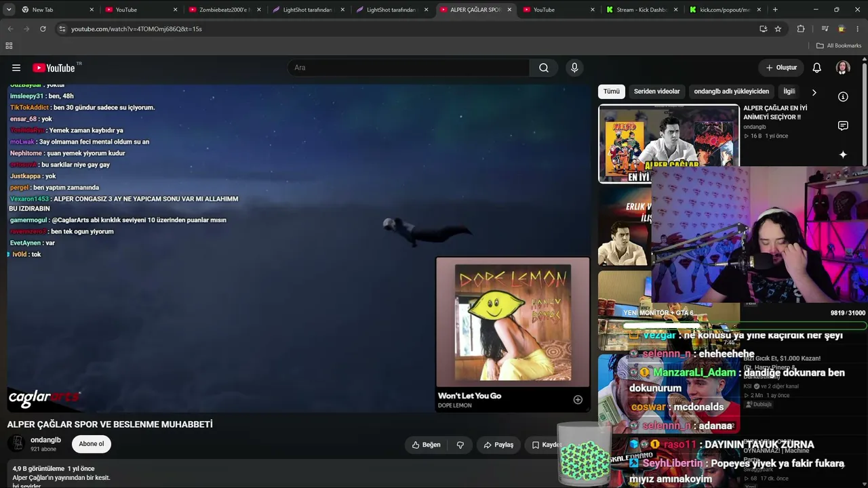Open the YouTube account avatar menu
868x488 pixels.
843,68
